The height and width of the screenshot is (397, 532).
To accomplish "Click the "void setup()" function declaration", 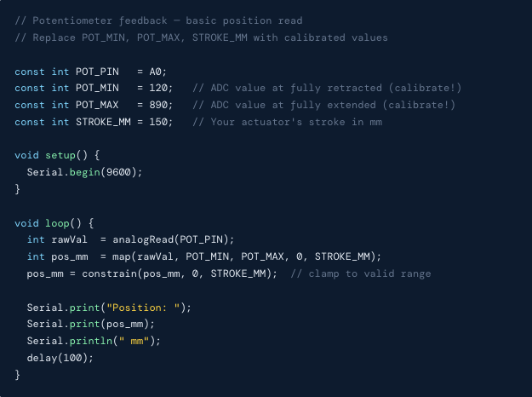I will [57, 155].
